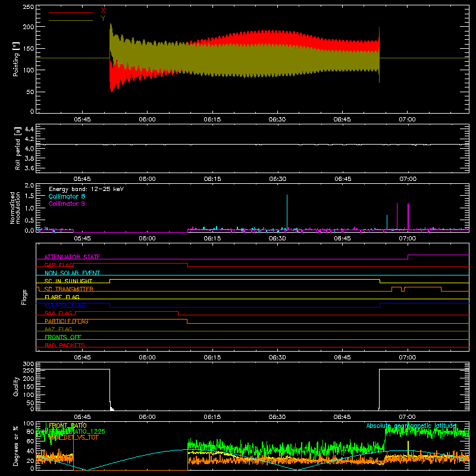Viewport: 476px width, 476px height.
Task: Click the 06:00 time label under Quality plot
Action: click(147, 417)
